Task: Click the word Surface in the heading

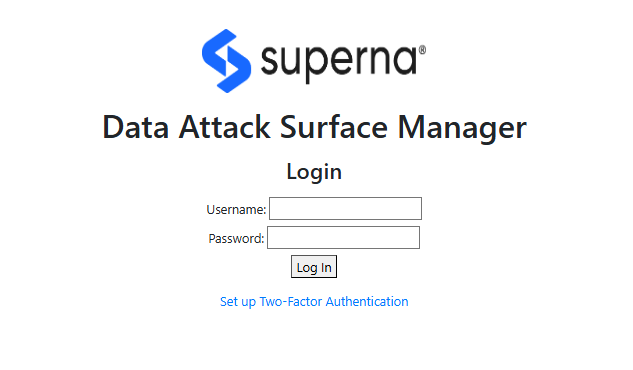Action: [x=334, y=127]
